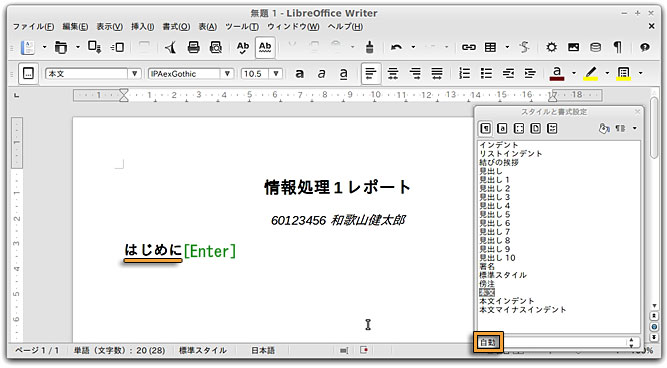Open Print Preview from the toolbar

point(216,47)
